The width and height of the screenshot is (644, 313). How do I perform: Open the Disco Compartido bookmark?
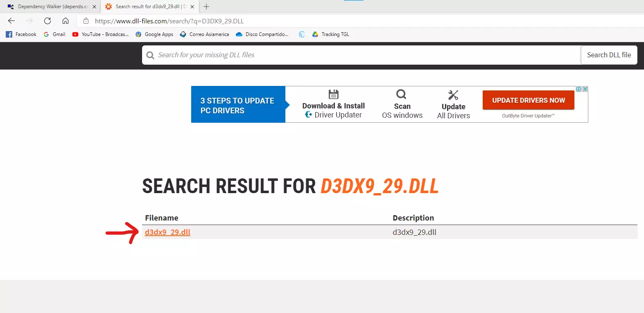(262, 34)
